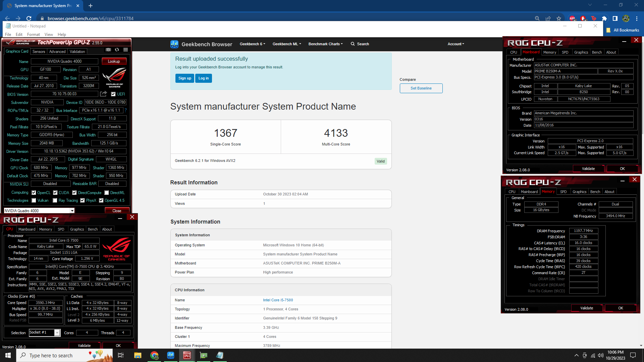Screen dimensions: 644x362
Task: Click Chrome icon on taskbar
Action: [154, 355]
